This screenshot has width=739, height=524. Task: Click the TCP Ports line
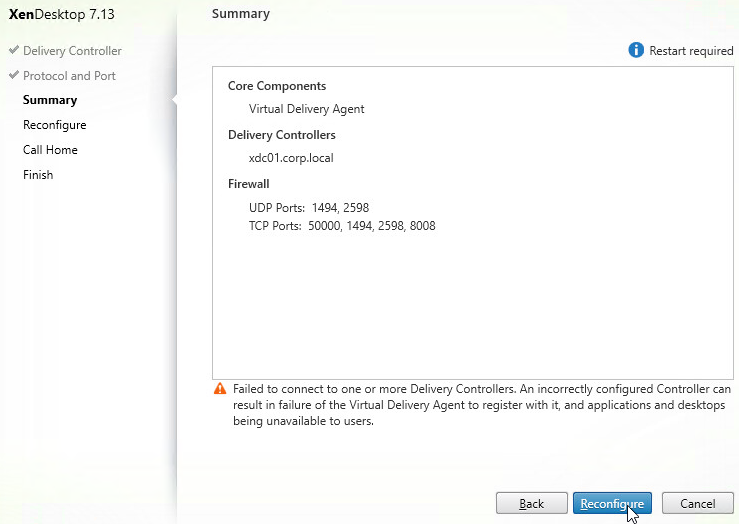[x=342, y=226]
